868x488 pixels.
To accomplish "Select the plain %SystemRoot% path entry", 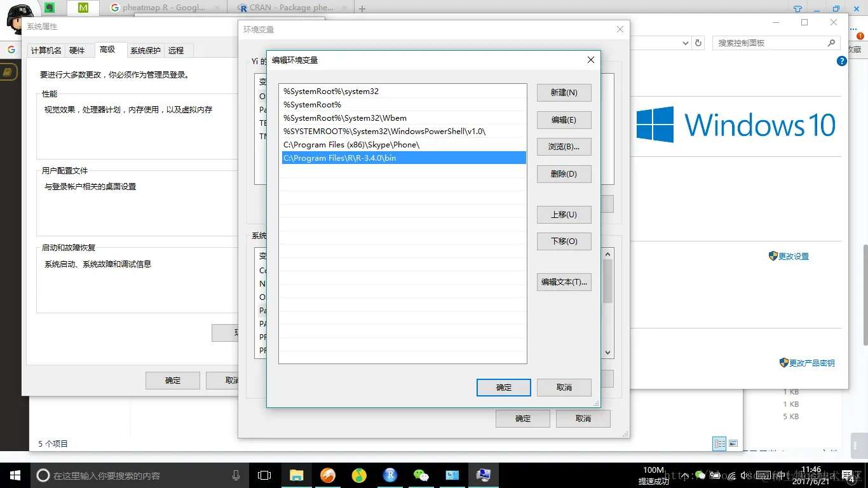I will pos(403,105).
